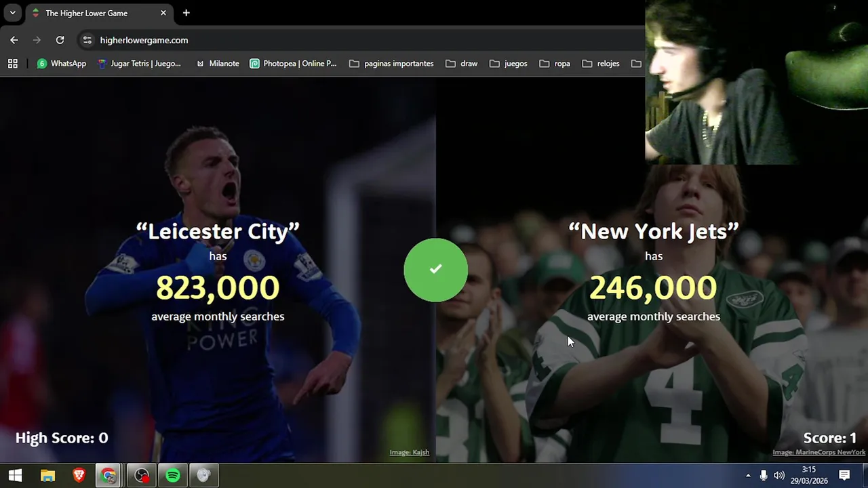Open a new browser tab
This screenshot has width=868, height=488.
point(186,13)
